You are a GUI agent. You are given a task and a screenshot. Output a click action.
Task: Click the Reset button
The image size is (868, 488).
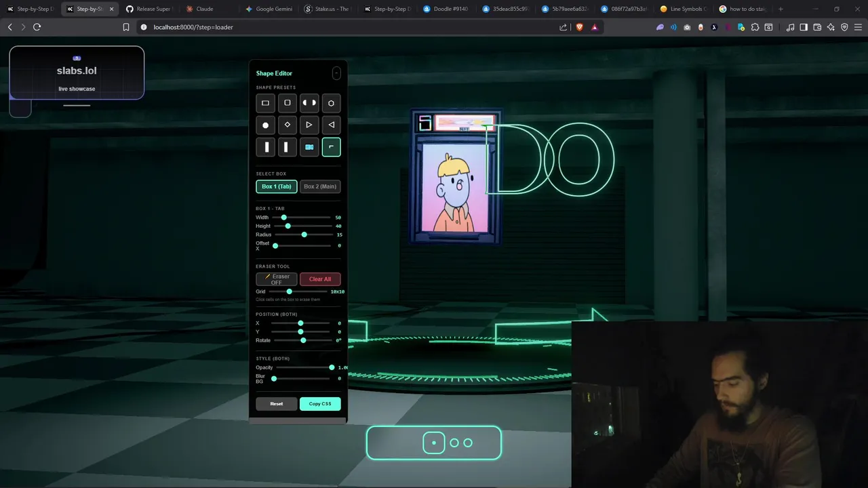coord(277,404)
